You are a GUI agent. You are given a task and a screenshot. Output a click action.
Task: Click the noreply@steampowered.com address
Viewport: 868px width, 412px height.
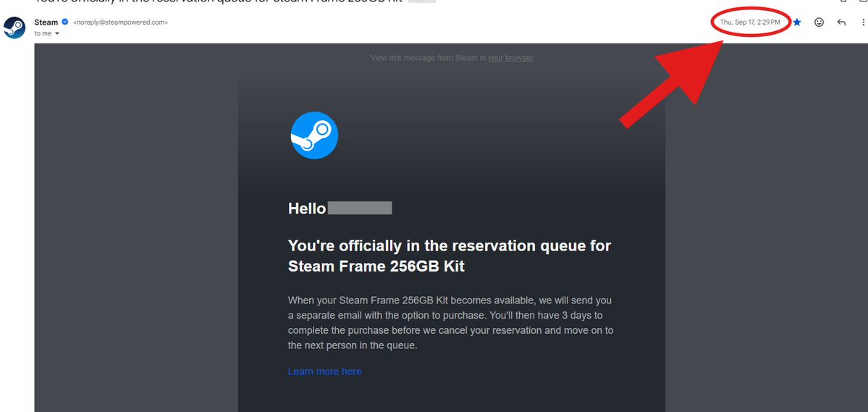pos(120,22)
